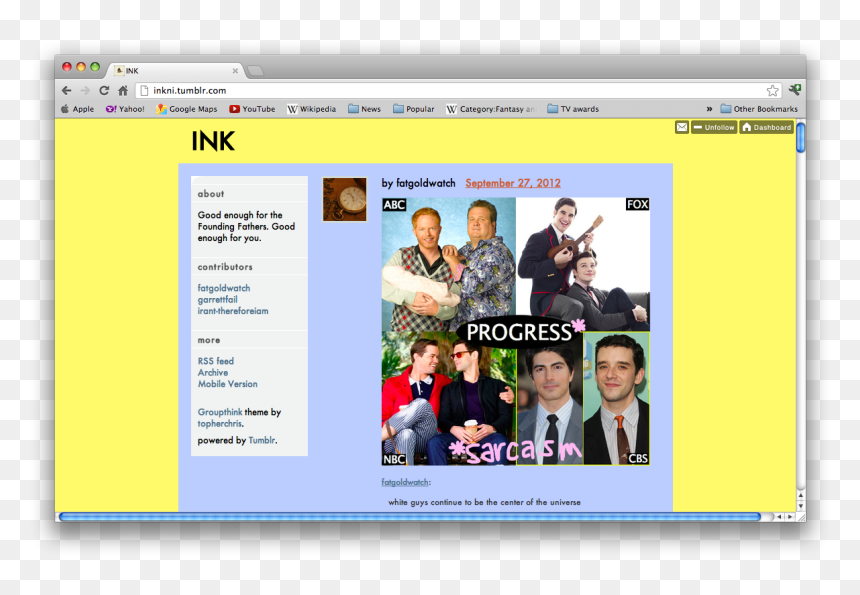
Task: Click the horizontal scrollbar left arrow
Action: point(779,517)
